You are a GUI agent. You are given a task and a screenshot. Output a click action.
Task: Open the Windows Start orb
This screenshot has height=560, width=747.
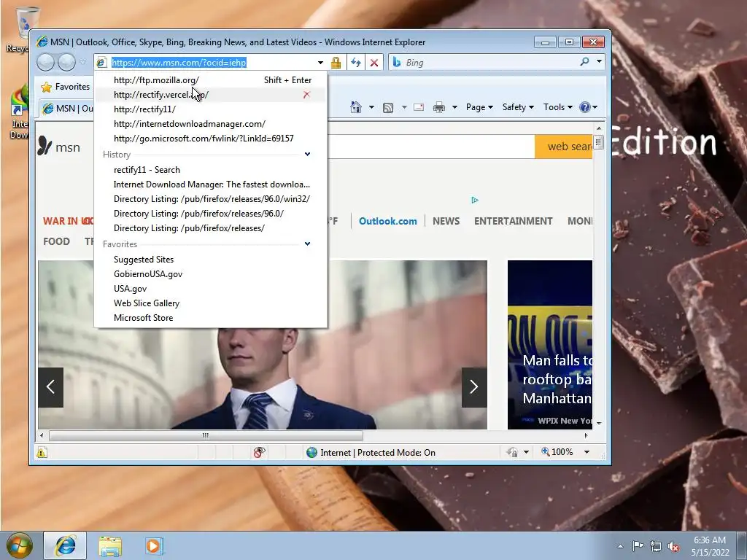(x=19, y=545)
